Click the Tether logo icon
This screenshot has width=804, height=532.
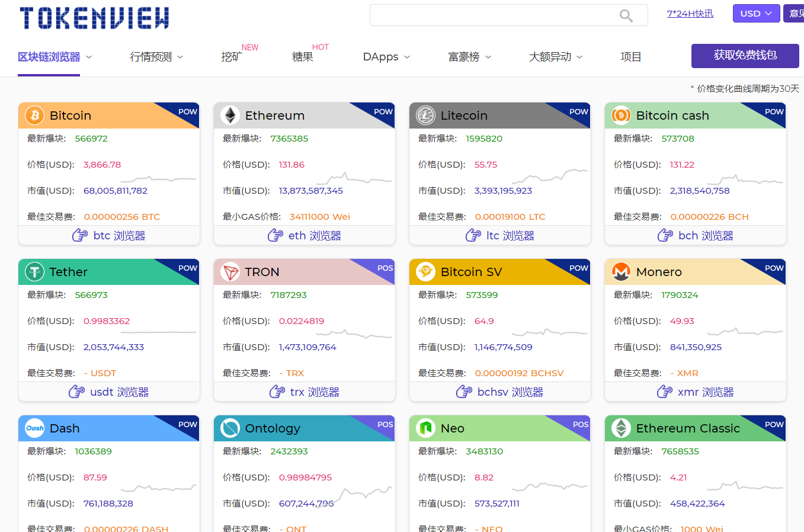[x=34, y=271]
